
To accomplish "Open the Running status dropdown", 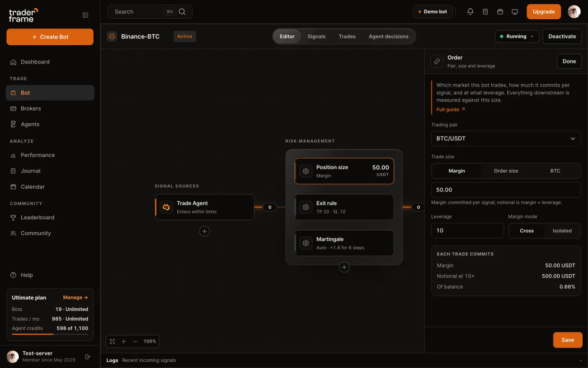I will pyautogui.click(x=517, y=37).
